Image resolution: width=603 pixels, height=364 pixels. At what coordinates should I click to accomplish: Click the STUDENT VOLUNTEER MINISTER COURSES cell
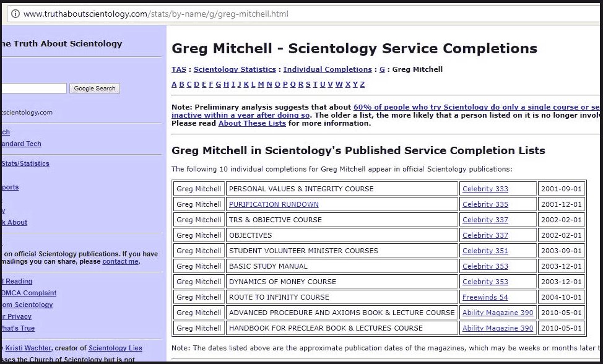[x=342, y=251]
